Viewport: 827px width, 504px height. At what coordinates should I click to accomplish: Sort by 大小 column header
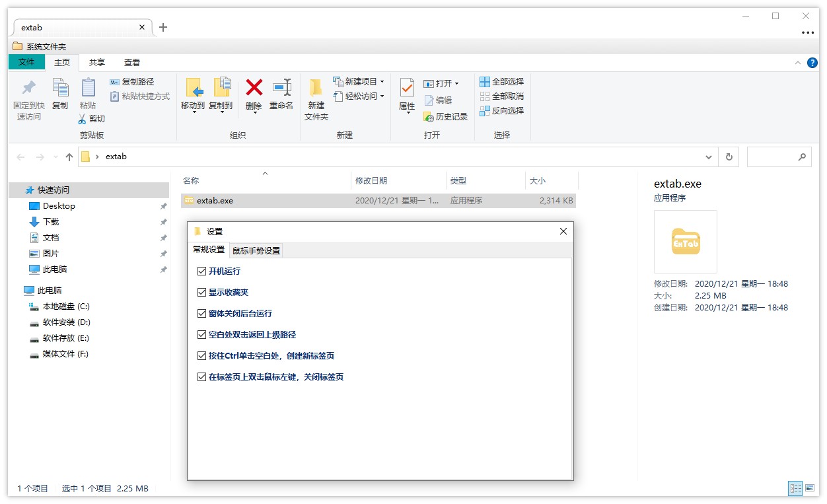point(552,181)
